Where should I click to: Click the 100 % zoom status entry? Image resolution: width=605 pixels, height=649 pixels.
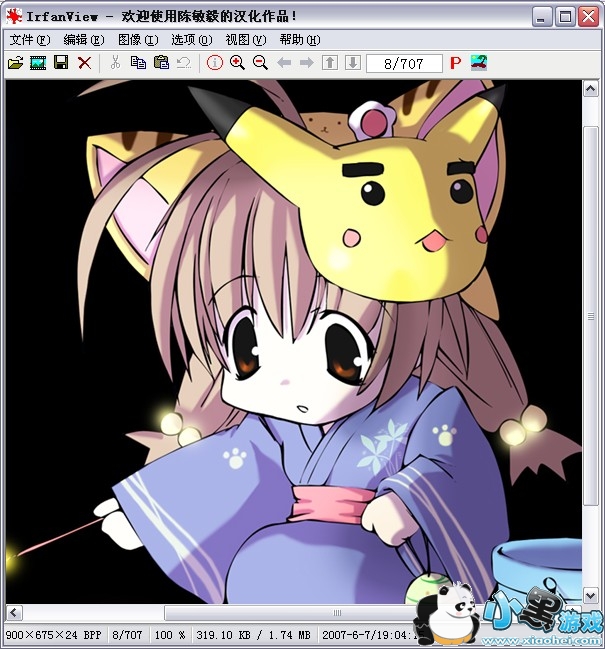tap(170, 635)
